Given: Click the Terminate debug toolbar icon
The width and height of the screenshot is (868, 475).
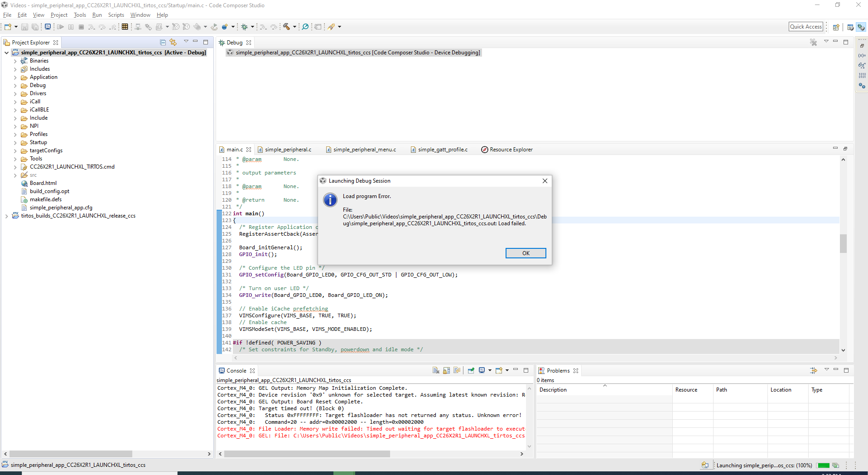Looking at the screenshot, I should (82, 27).
